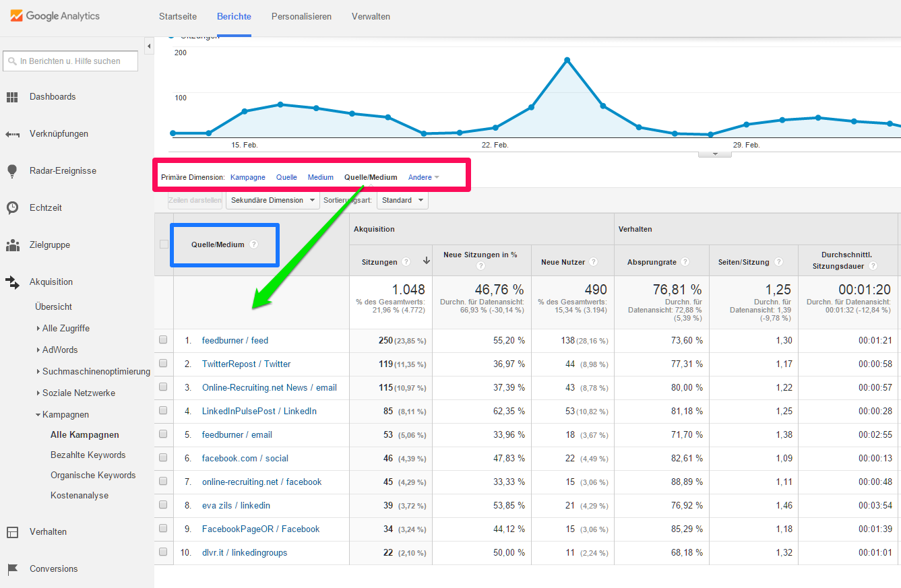Screen dimensions: 901x588
Task: Check the checkbox for feedburner / feed row
Action: [164, 339]
